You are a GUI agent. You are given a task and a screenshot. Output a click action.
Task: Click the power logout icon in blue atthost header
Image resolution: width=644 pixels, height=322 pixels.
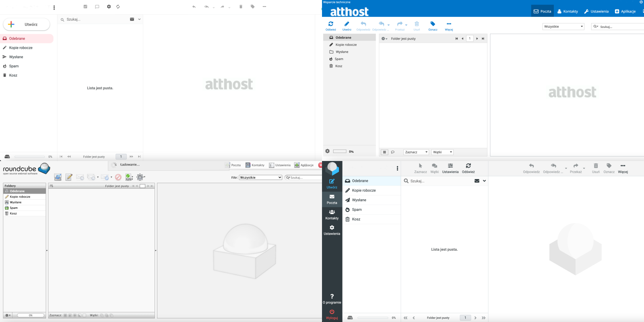[641, 2]
